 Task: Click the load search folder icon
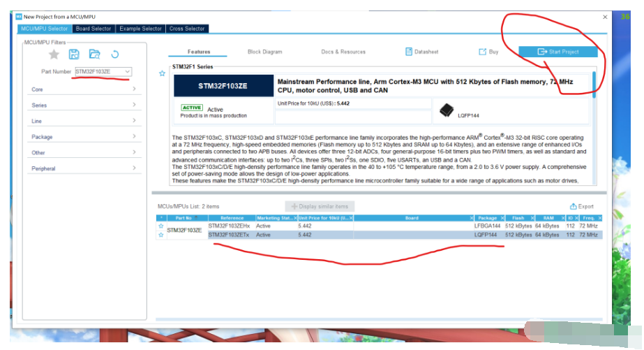pyautogui.click(x=94, y=54)
